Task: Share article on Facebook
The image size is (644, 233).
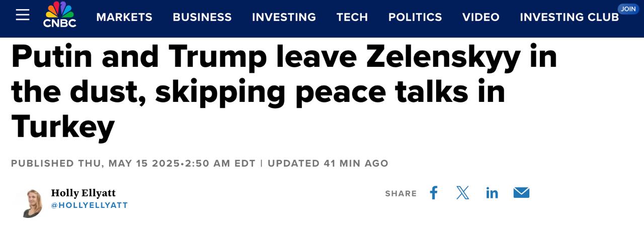Action: pos(434,193)
